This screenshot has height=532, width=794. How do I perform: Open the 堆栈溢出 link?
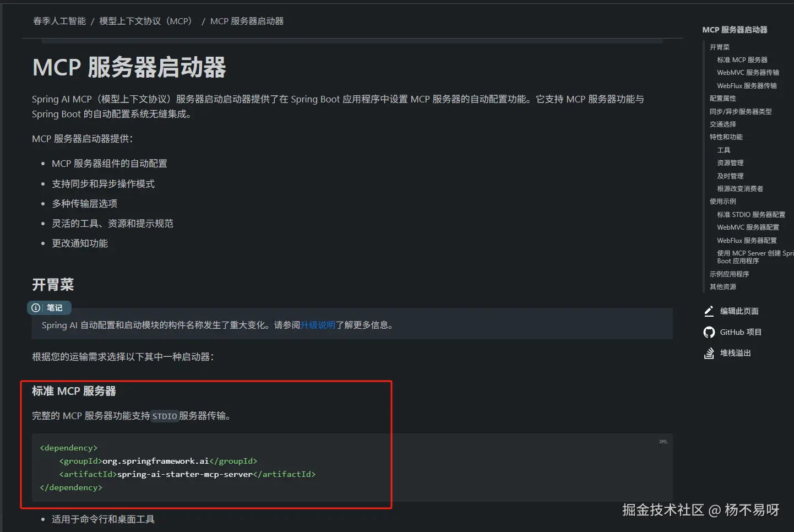pos(736,353)
